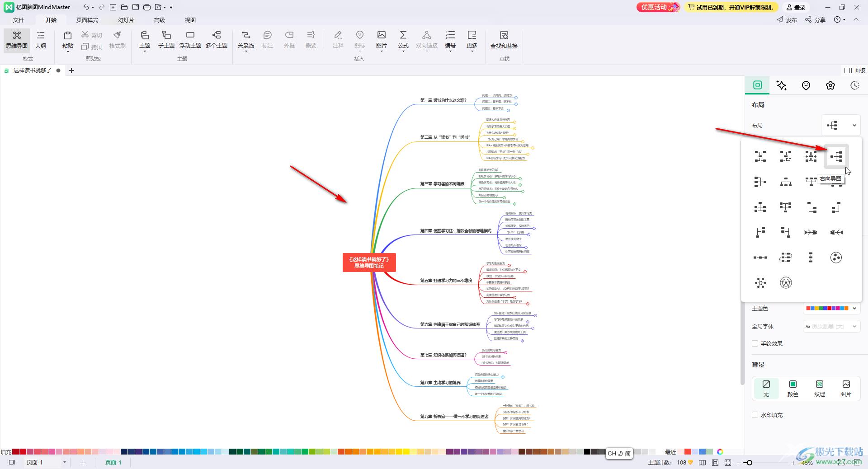868x469 pixels.
Task: Select the right-facing map layout icon
Action: (x=836, y=156)
